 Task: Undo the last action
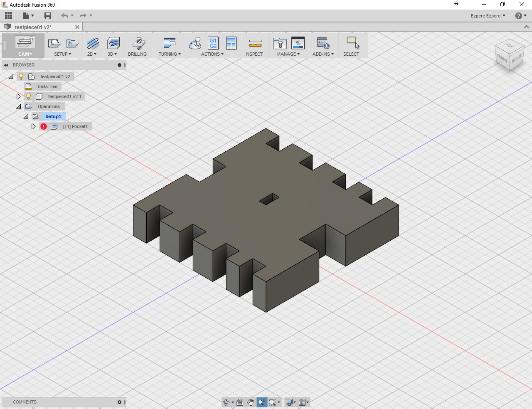pyautogui.click(x=64, y=16)
